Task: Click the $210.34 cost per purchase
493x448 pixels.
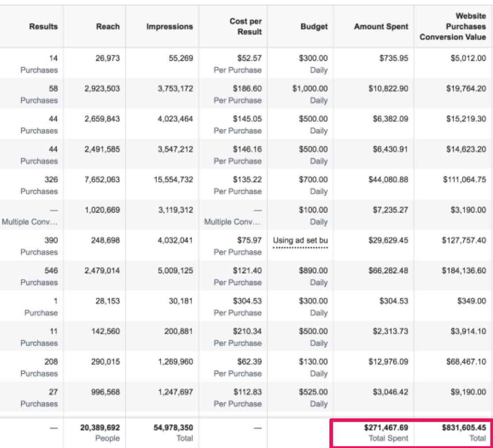Action: pos(247,331)
